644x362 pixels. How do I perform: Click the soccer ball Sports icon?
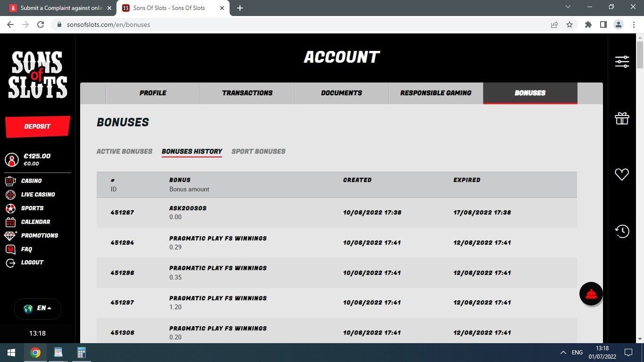10,208
